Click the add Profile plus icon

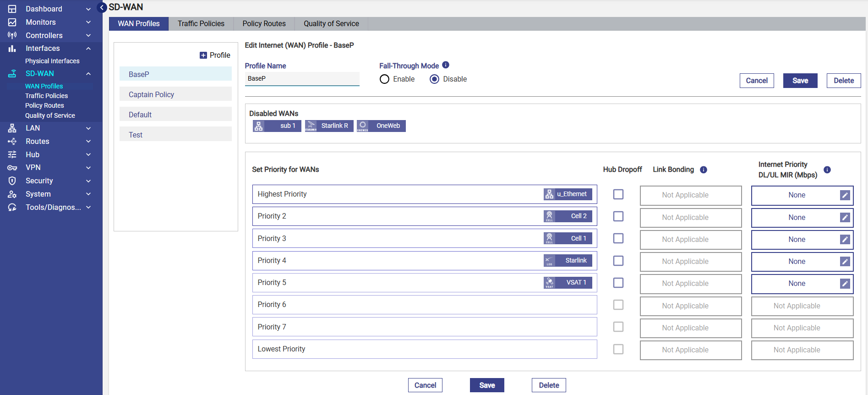(x=203, y=55)
